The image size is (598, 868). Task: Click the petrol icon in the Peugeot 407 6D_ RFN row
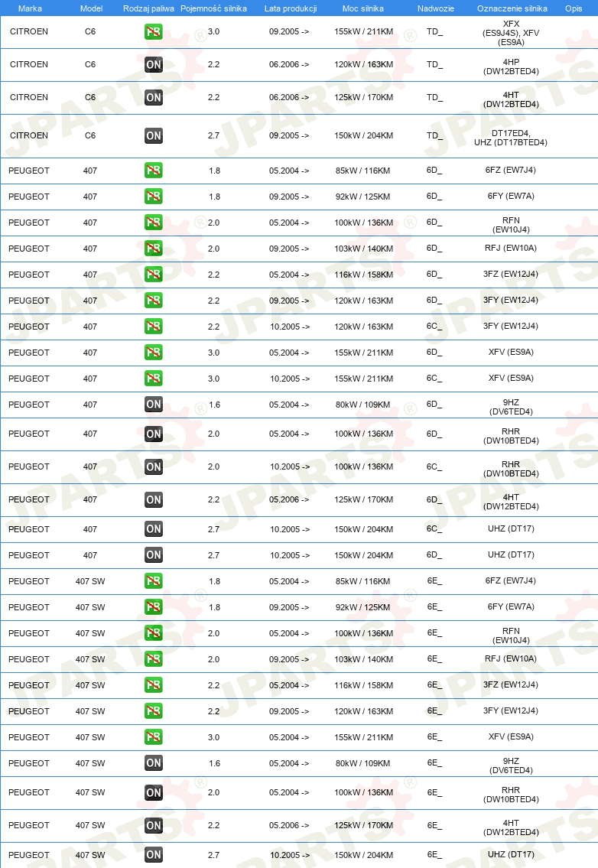click(154, 223)
